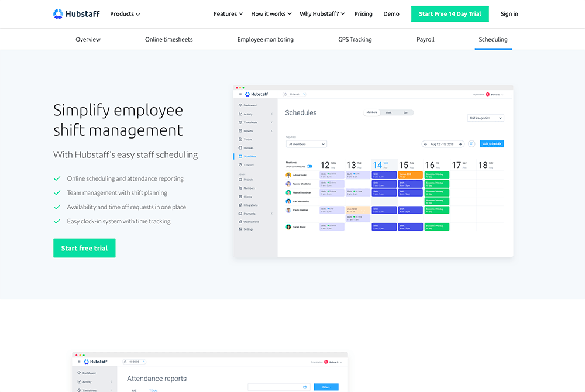Screen dimensions: 585x392
Task: Click the orange James DOB block on the 15th
Action: [x=411, y=175]
